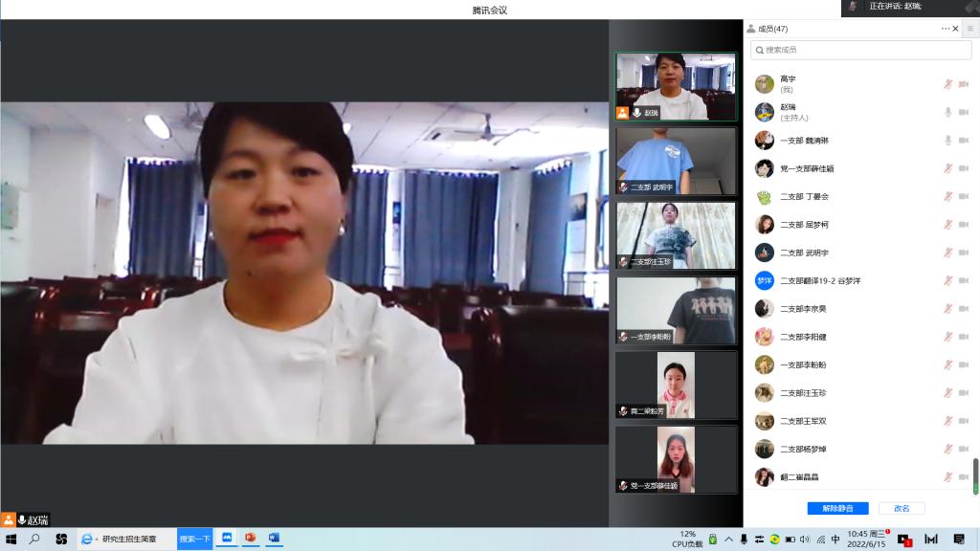This screenshot has width=980, height=551.
Task: Click the 改名 rename button
Action: [902, 508]
